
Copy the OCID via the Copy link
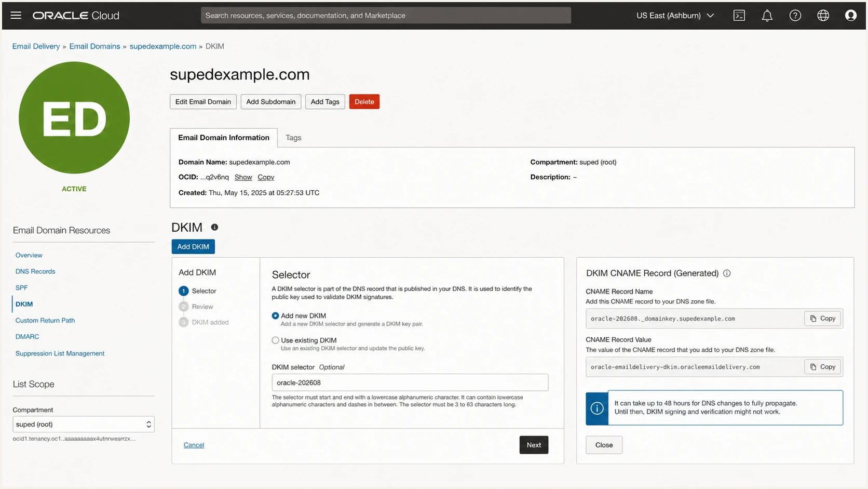click(x=266, y=177)
